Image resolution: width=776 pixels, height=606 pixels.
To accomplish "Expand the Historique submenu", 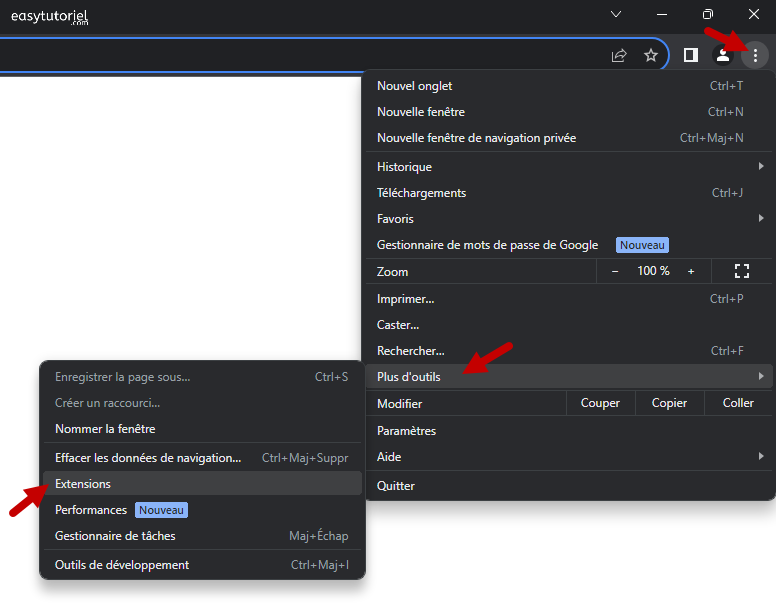I will click(569, 167).
